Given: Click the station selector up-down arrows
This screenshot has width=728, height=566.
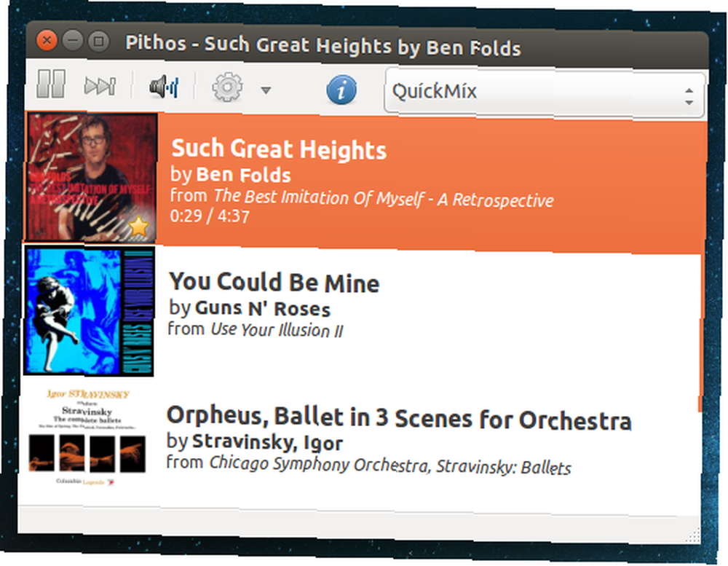Looking at the screenshot, I should pyautogui.click(x=689, y=96).
